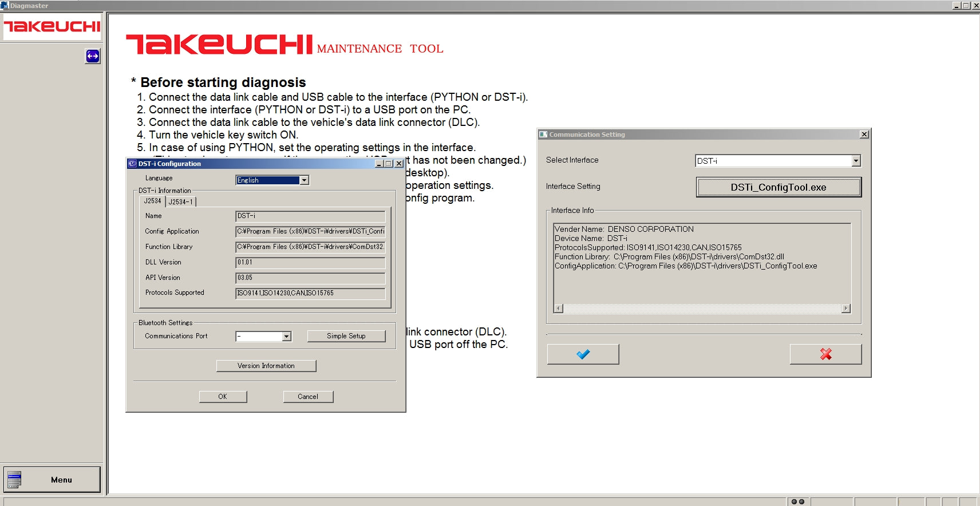Click Cancel in DST-i Configuration
This screenshot has width=980, height=506.
pos(308,397)
